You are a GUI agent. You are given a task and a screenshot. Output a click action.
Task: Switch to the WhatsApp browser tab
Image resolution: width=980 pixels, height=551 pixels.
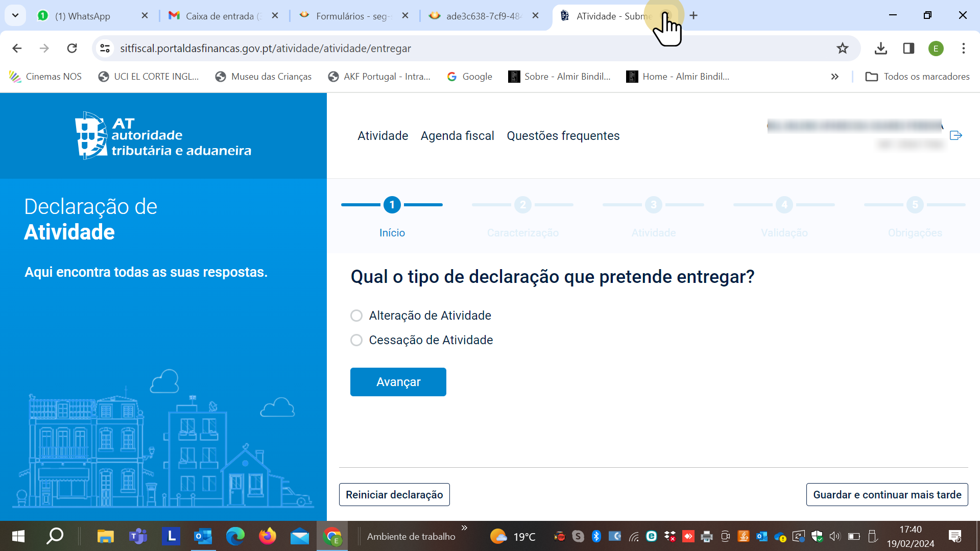tap(83, 16)
